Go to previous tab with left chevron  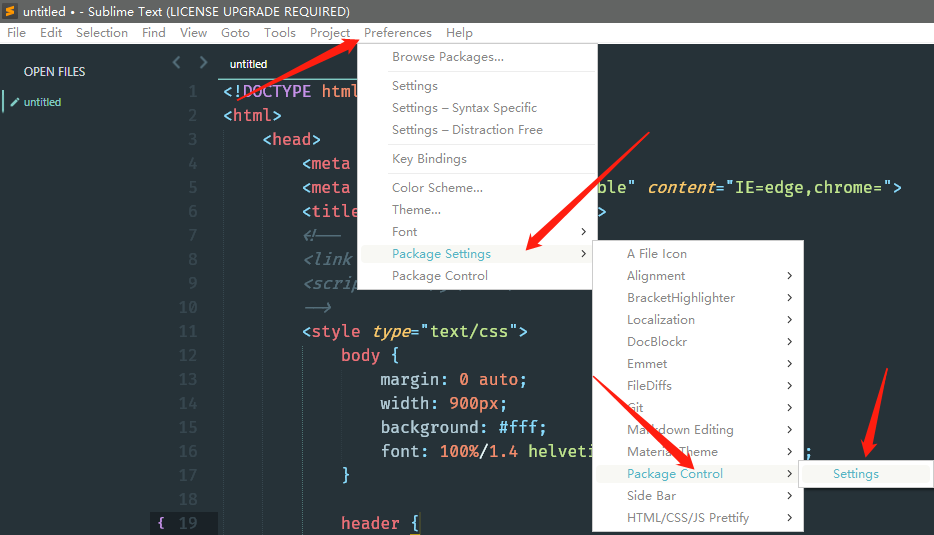[176, 62]
